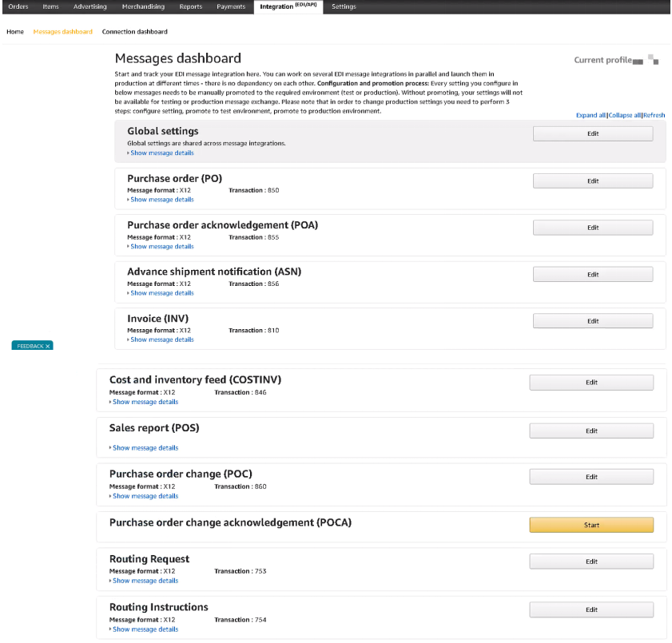This screenshot has width=672, height=643.
Task: Go to the Merchandising menu
Action: 143,6
